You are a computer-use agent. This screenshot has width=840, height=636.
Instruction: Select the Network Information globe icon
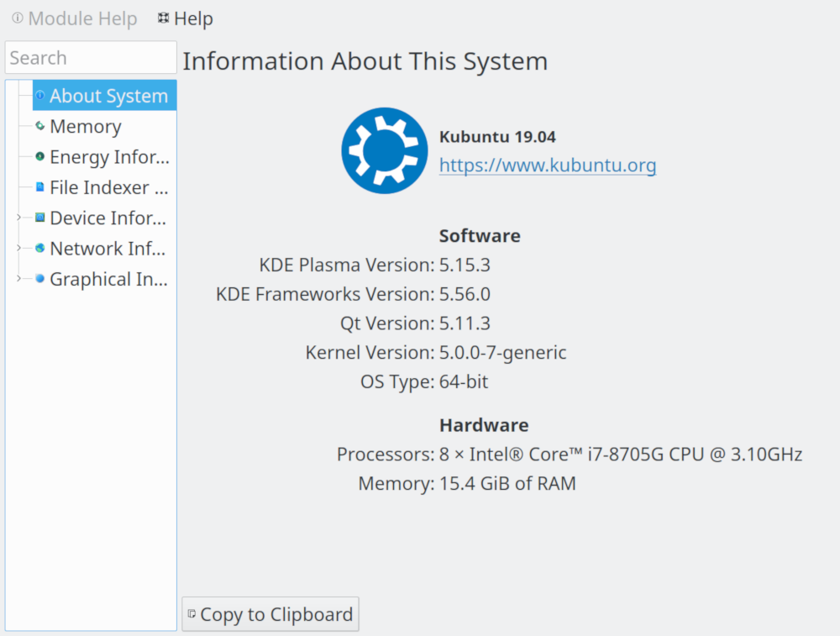40,249
